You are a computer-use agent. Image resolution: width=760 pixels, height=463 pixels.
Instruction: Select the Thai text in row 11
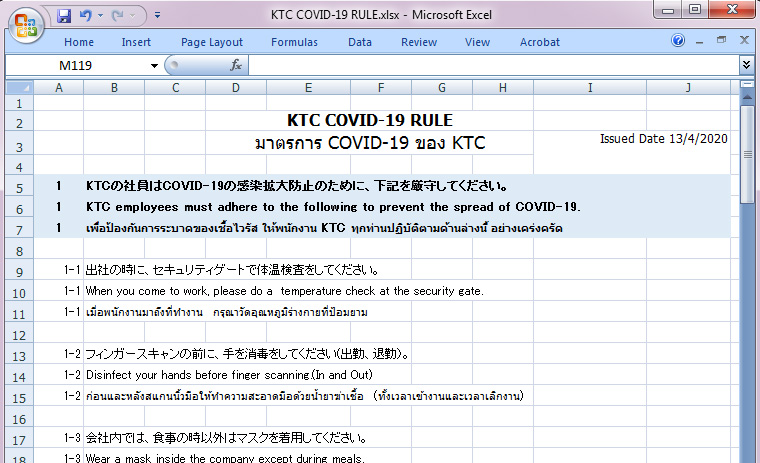[x=226, y=312]
